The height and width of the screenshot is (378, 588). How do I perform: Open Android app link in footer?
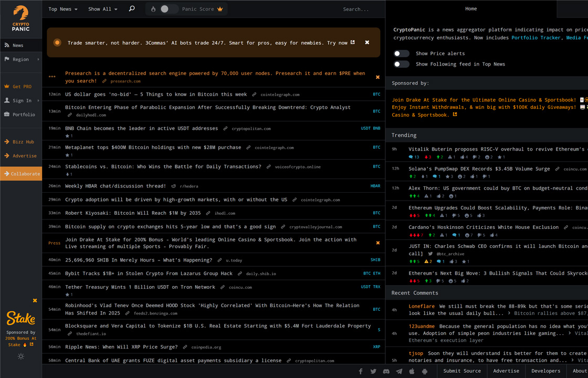coord(425,371)
